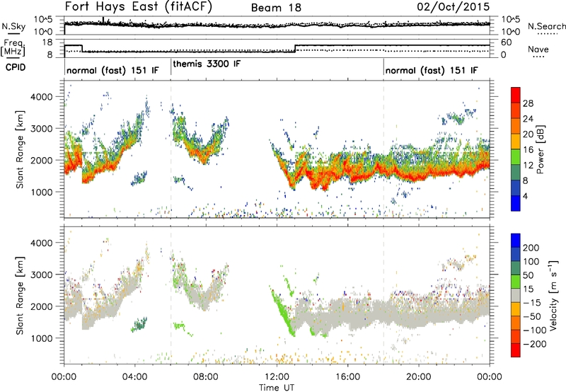
Task: Click the 'N.Search' legend label
Action: pyautogui.click(x=546, y=26)
